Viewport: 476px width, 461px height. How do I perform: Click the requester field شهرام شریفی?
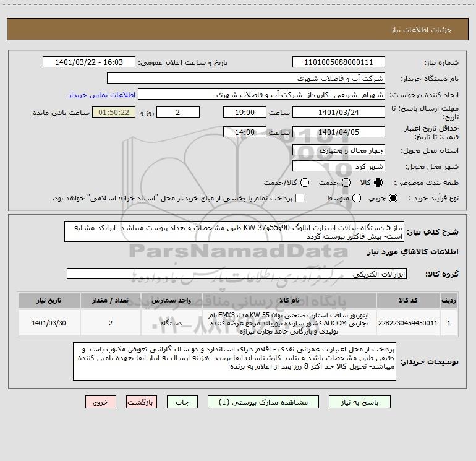pos(261,95)
